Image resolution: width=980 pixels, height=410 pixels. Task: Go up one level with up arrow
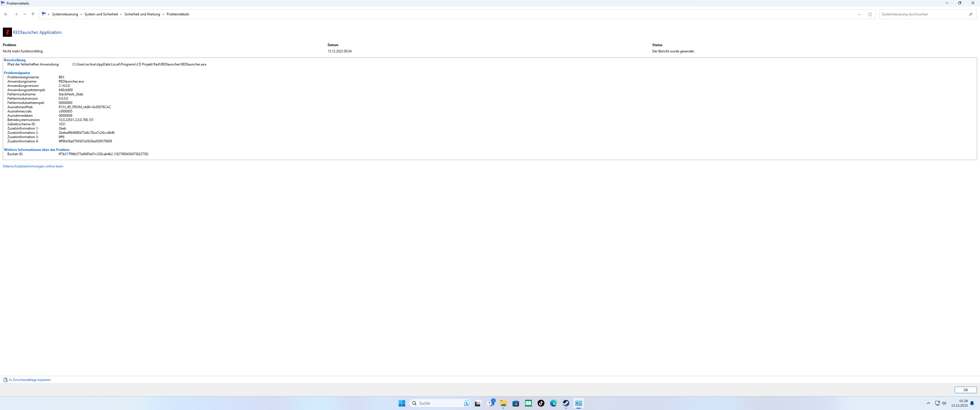tap(33, 15)
